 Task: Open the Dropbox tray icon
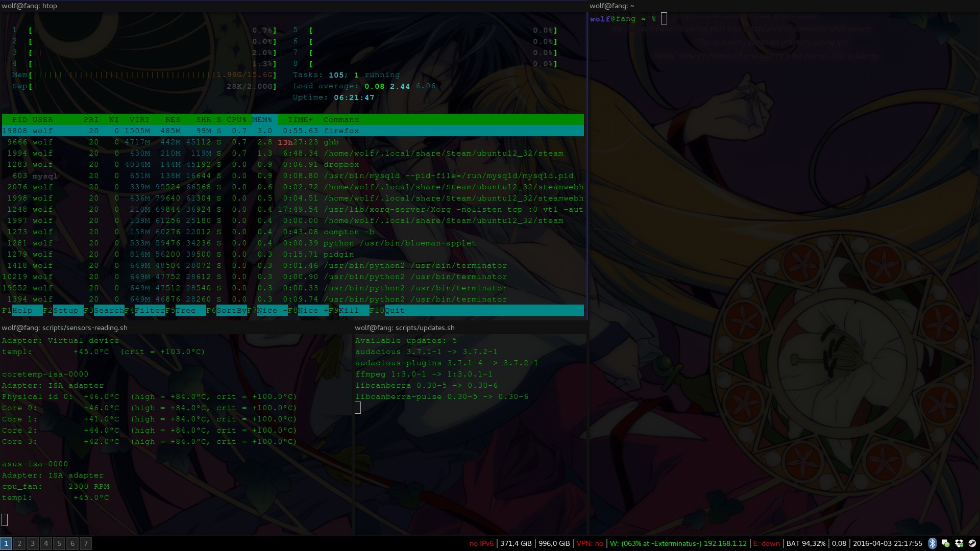(x=959, y=543)
